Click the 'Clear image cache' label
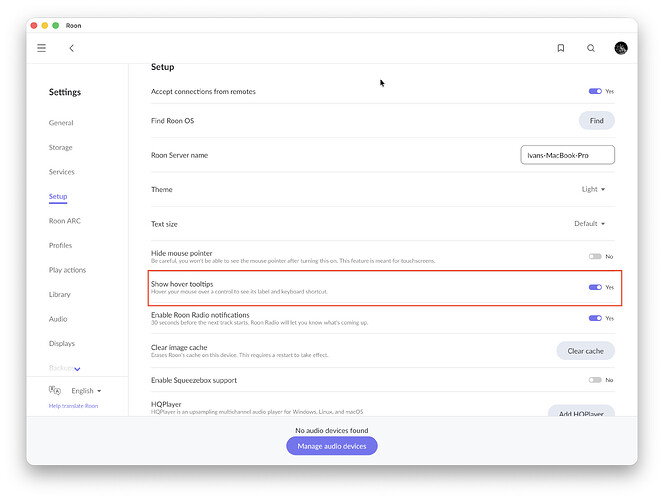Image resolution: width=664 pixels, height=500 pixels. (179, 347)
